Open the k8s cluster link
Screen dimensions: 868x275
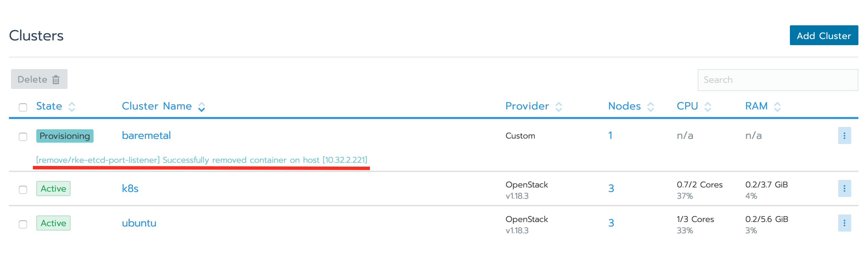coord(130,188)
